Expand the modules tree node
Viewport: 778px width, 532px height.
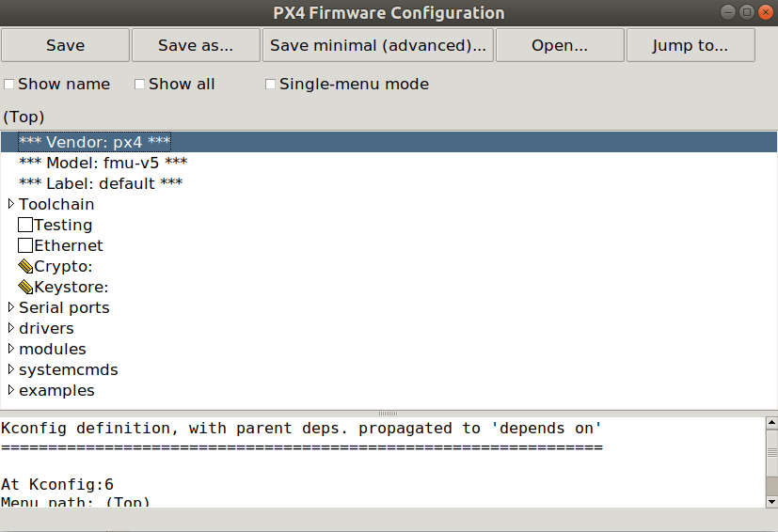coord(11,349)
